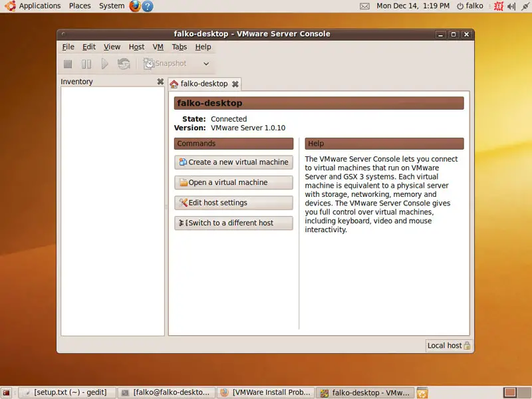The height and width of the screenshot is (399, 532).
Task: Open the falko user session menu
Action: [x=470, y=6]
